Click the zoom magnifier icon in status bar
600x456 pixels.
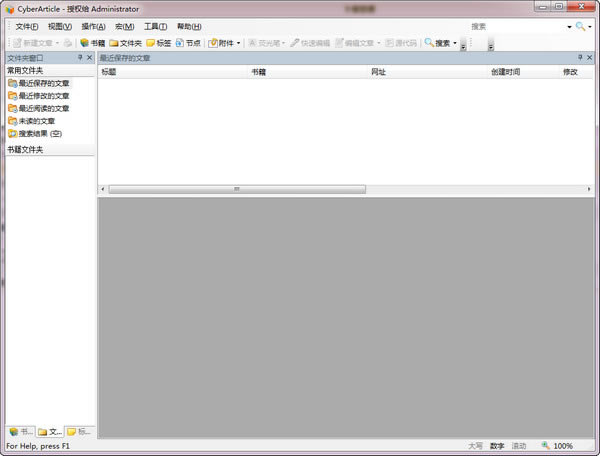pyautogui.click(x=545, y=445)
